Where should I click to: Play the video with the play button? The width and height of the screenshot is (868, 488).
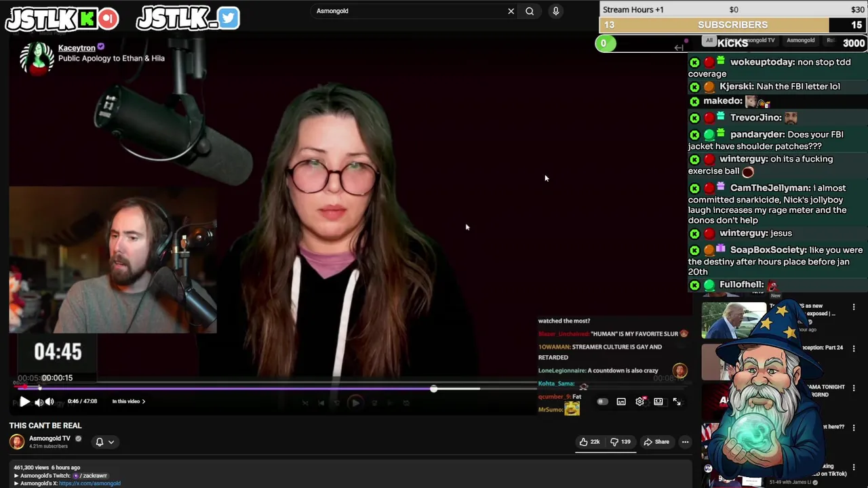(x=24, y=401)
